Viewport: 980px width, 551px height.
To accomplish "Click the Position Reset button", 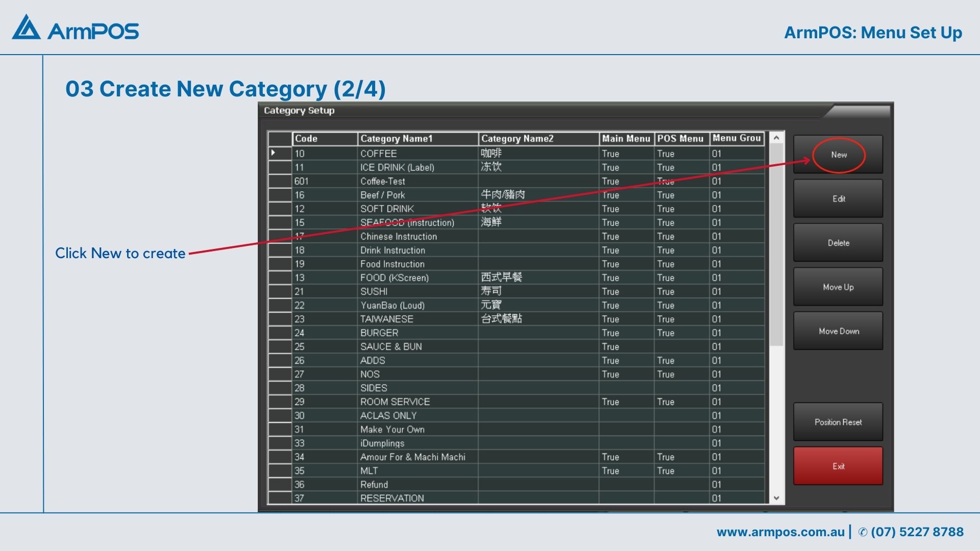I will pos(838,422).
